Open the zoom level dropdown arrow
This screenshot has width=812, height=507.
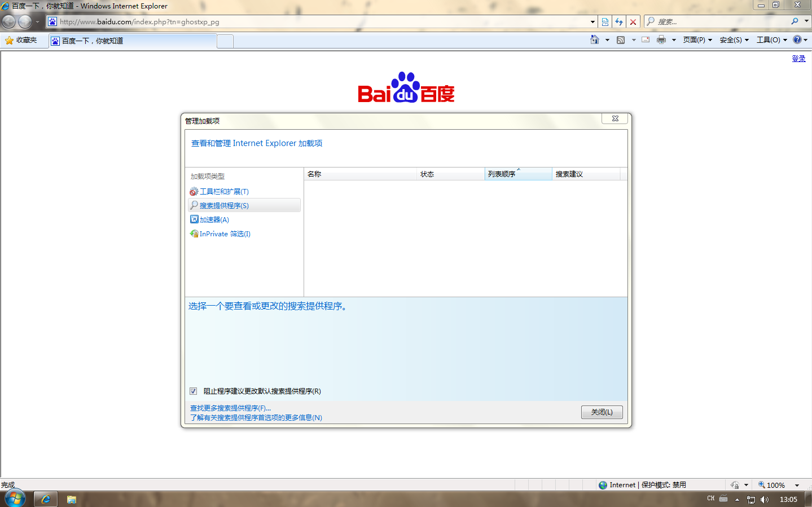pos(797,485)
